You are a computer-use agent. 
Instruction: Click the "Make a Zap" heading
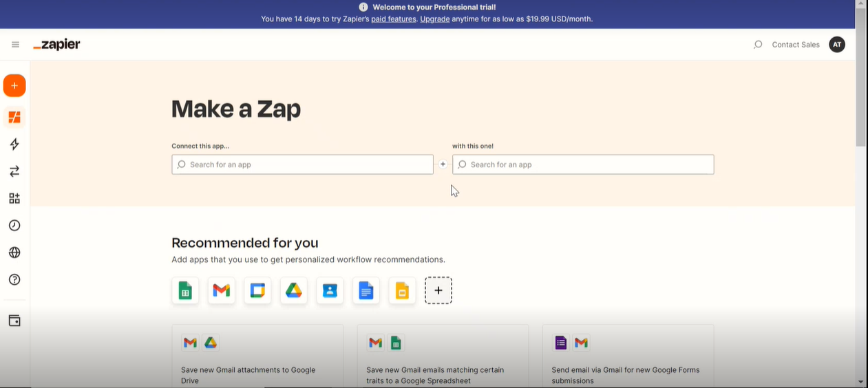tap(236, 109)
